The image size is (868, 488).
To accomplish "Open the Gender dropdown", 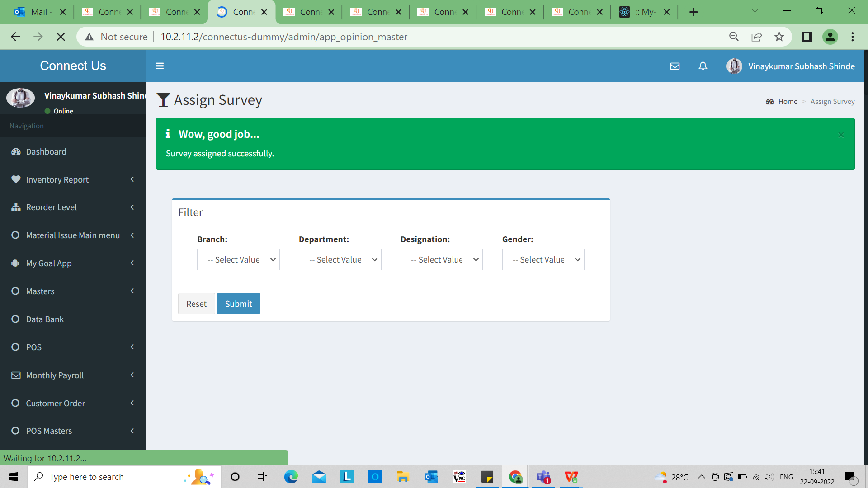I will point(543,259).
